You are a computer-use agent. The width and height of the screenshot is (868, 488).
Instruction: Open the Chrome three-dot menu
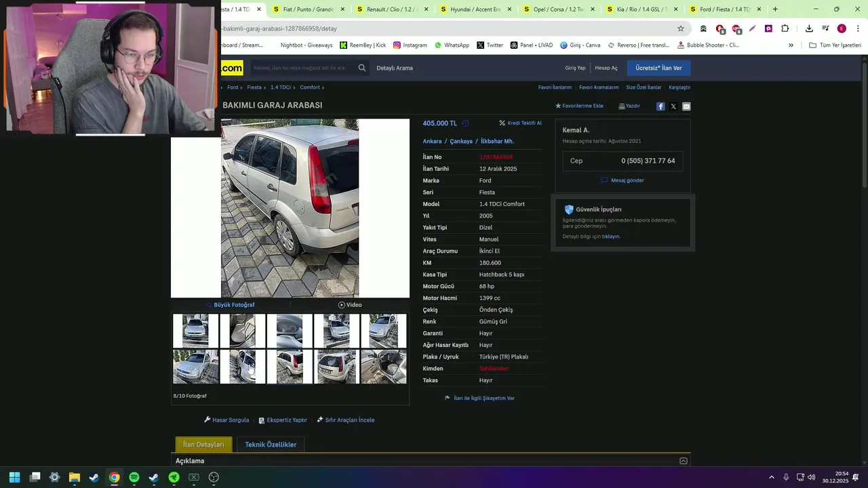coord(857,28)
